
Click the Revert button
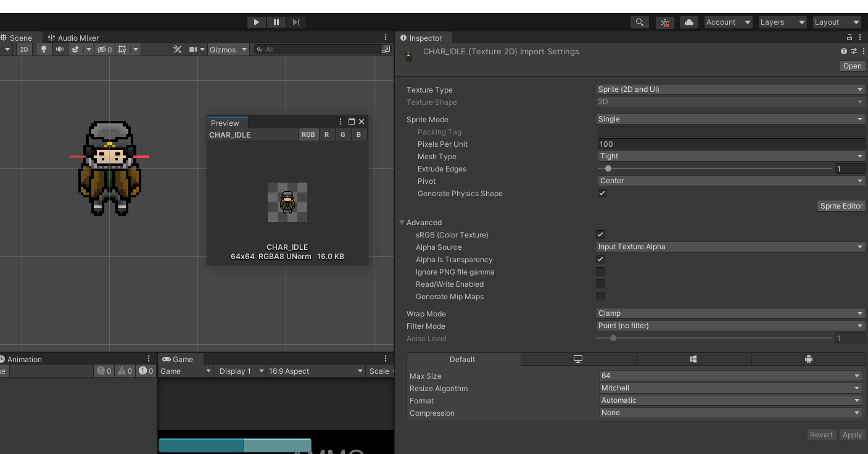821,435
